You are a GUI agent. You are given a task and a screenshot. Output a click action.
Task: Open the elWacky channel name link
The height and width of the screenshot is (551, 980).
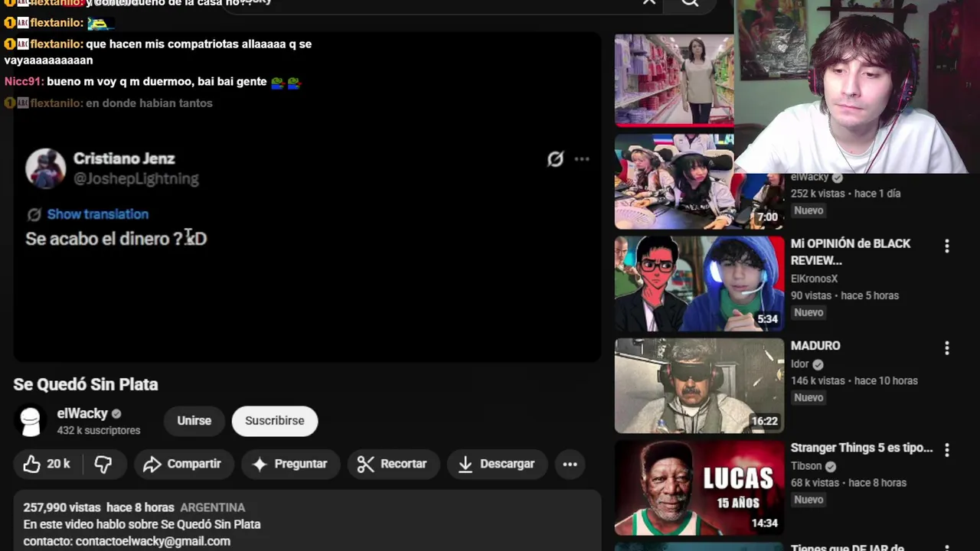[83, 413]
